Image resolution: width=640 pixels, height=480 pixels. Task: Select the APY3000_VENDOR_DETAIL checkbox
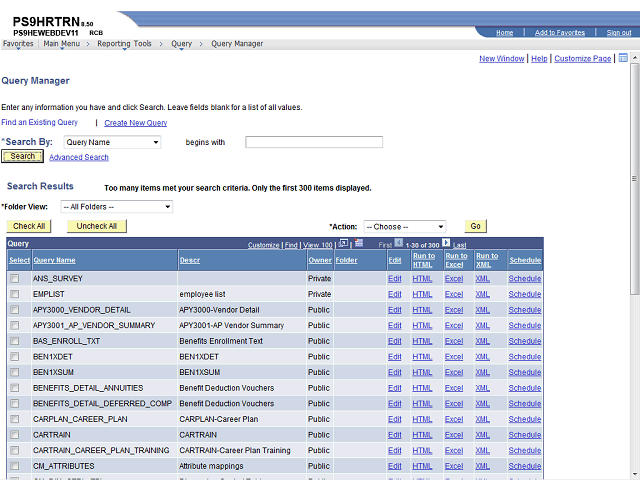[x=15, y=310]
